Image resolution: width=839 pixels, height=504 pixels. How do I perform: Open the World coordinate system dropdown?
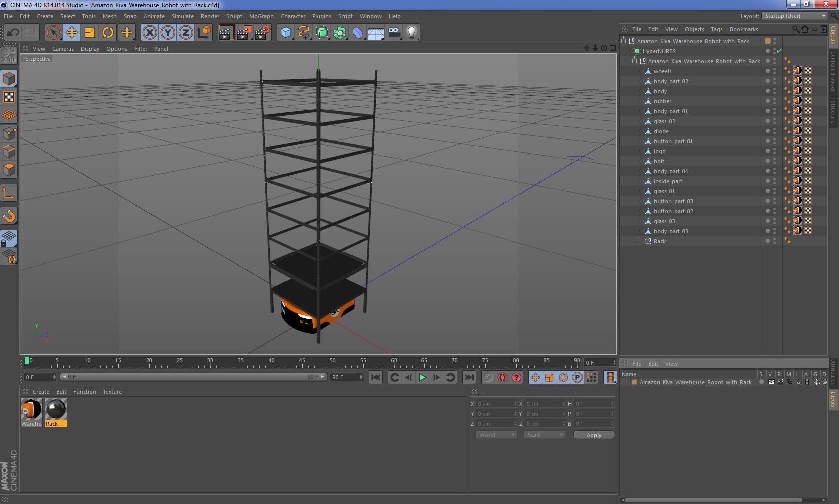click(496, 435)
